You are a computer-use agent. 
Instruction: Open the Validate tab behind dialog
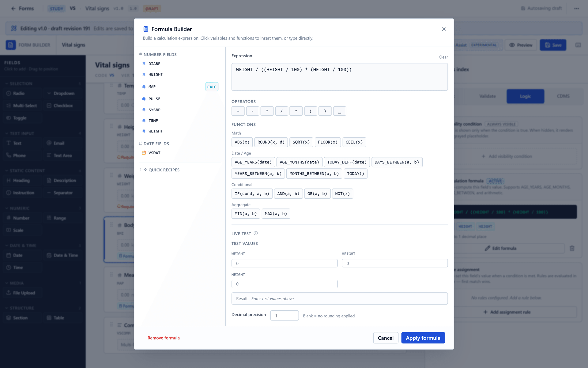[x=487, y=96]
